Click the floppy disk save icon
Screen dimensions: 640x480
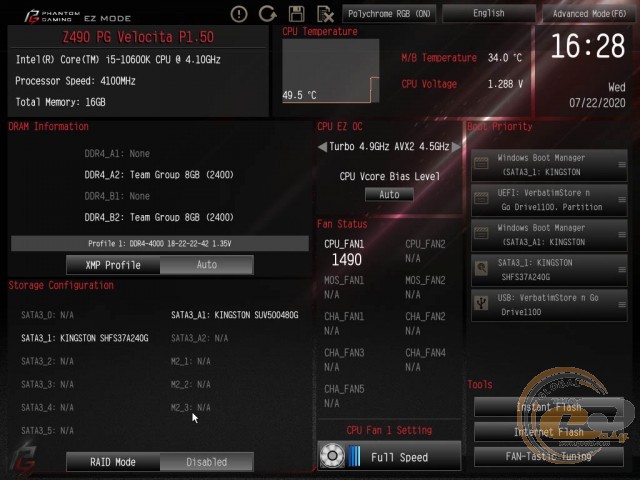tap(296, 14)
